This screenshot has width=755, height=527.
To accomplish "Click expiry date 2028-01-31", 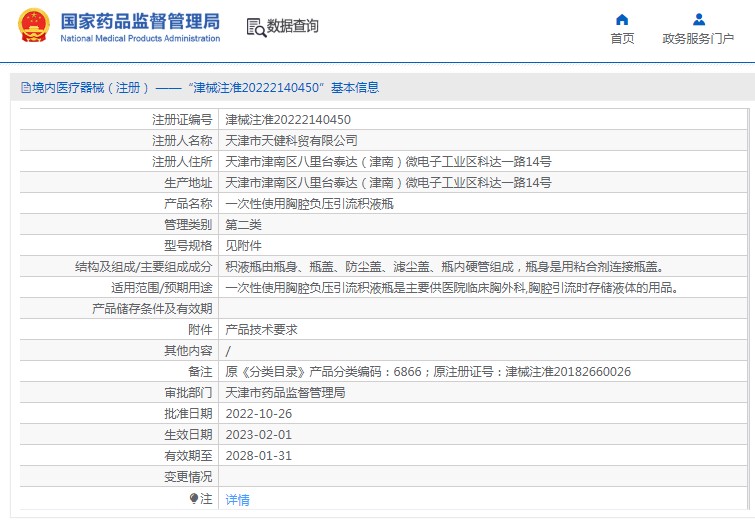I will click(259, 456).
